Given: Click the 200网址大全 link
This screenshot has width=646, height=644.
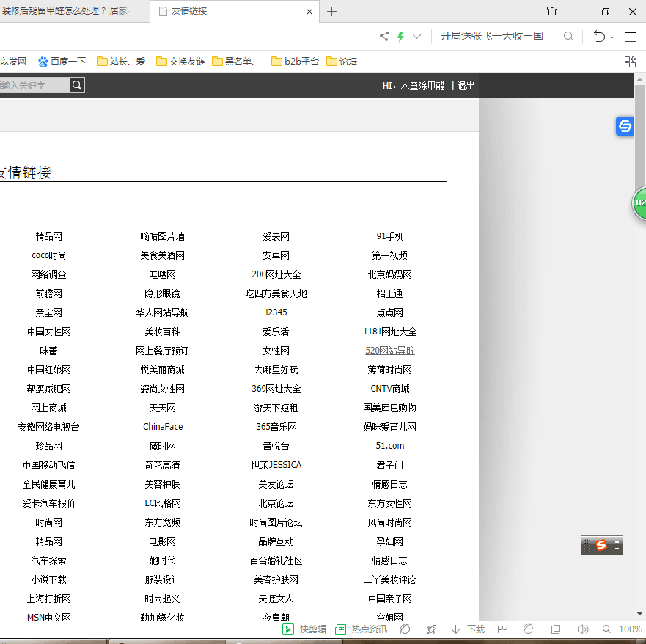Looking at the screenshot, I should tap(276, 274).
